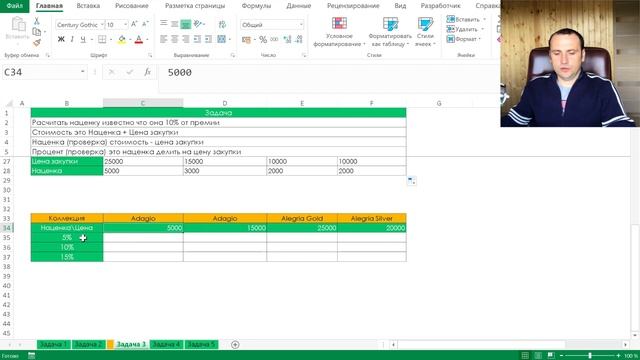This screenshot has height=360, width=640.
Task: Toggle underline (Ч) formatting
Action: pos(83,39)
